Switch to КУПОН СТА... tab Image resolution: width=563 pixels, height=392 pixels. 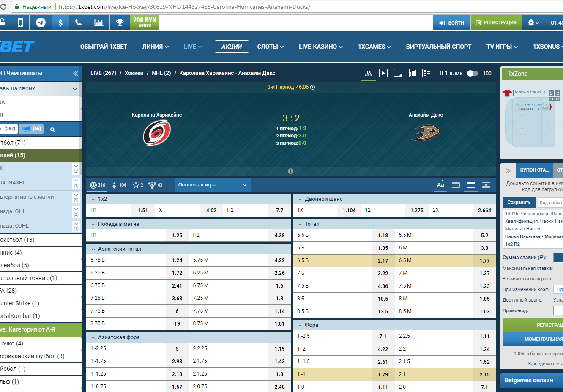coord(534,170)
